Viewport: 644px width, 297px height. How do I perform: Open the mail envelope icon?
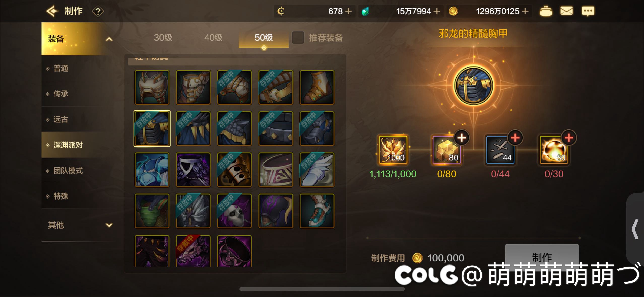click(x=566, y=11)
